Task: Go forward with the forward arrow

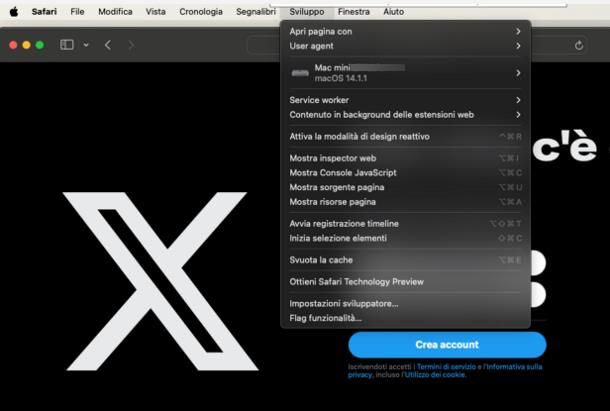Action: pos(131,45)
